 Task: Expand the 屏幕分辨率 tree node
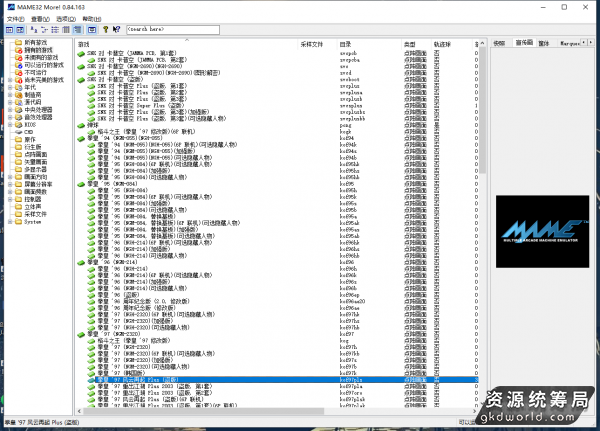tap(10, 184)
